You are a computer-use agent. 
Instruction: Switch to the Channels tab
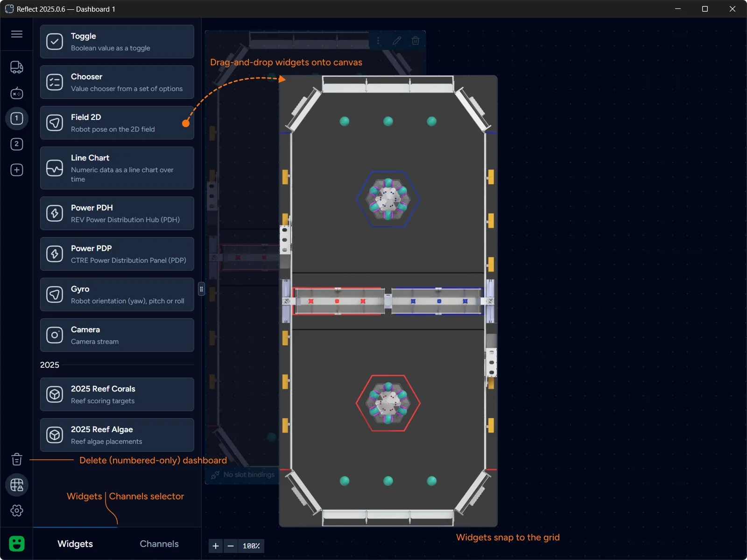click(x=159, y=544)
